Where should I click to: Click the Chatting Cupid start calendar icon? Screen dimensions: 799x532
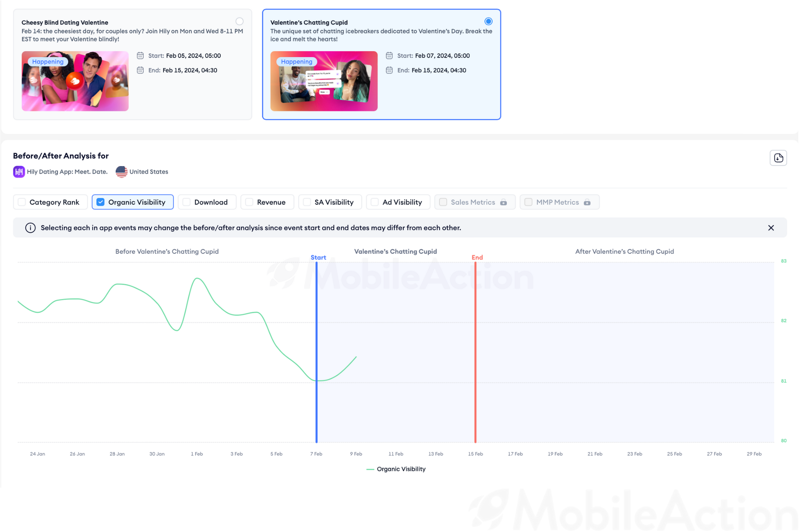click(389, 56)
